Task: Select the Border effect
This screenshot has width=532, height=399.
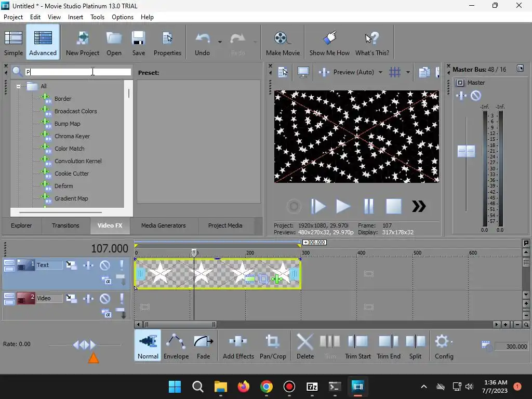Action: [63, 99]
